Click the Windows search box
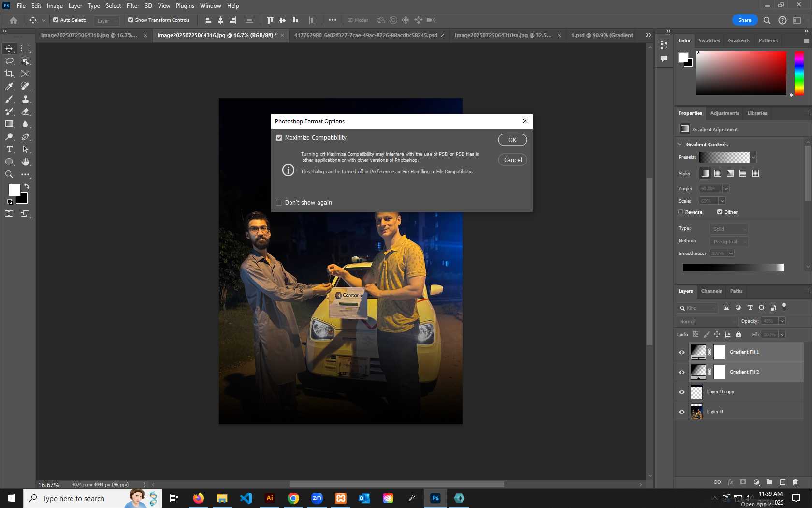 pyautogui.click(x=93, y=498)
